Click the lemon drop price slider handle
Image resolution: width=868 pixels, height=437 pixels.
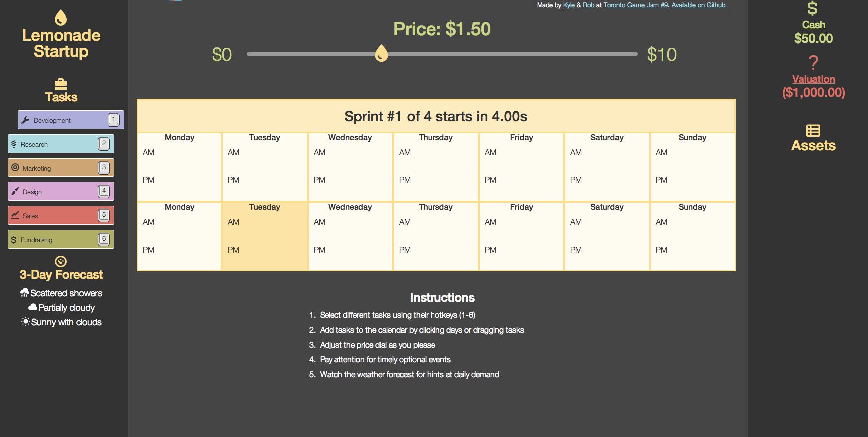click(x=381, y=53)
